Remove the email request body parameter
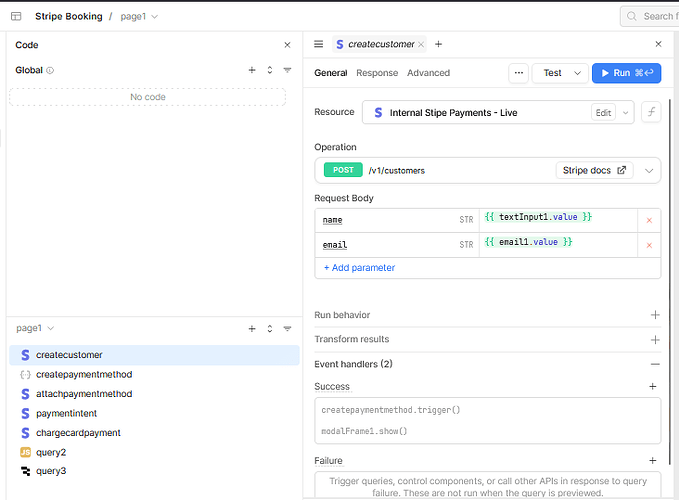The width and height of the screenshot is (679, 500). click(649, 245)
